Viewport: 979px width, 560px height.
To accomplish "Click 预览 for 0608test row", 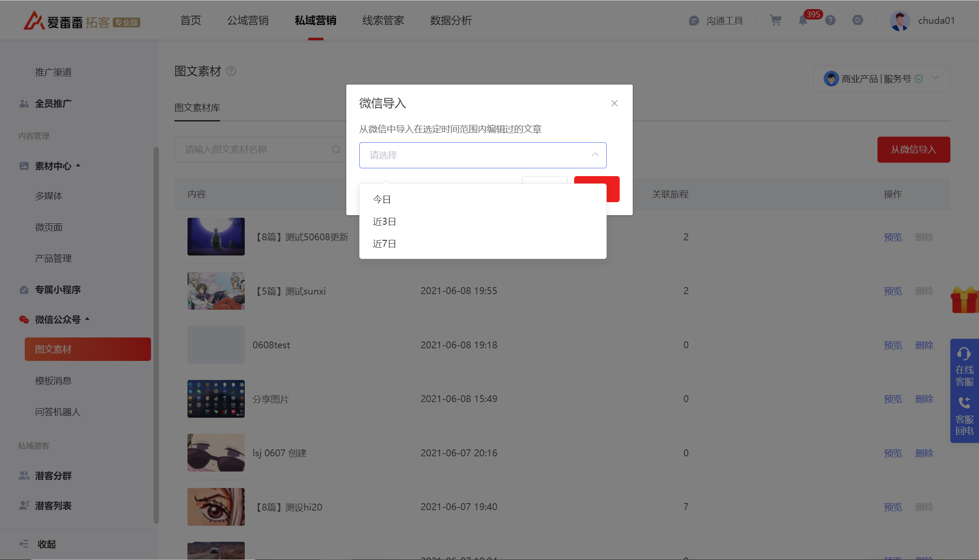I will pos(893,345).
